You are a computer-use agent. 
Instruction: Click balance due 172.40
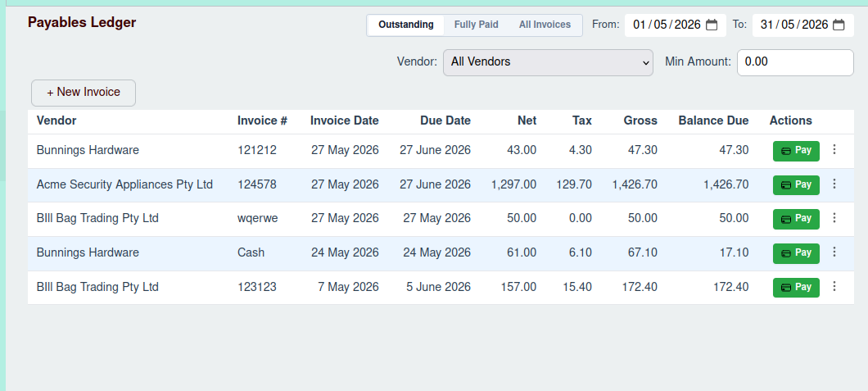click(730, 287)
